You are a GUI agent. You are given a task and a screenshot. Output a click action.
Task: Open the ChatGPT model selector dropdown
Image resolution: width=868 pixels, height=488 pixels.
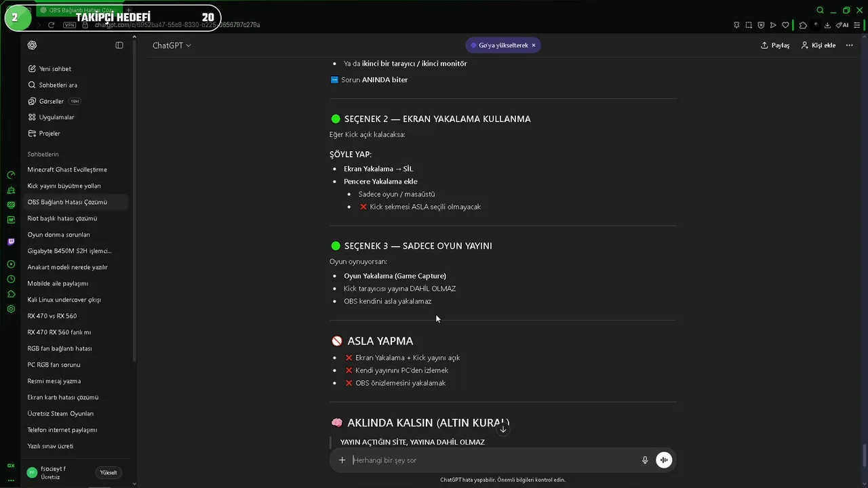pos(172,45)
